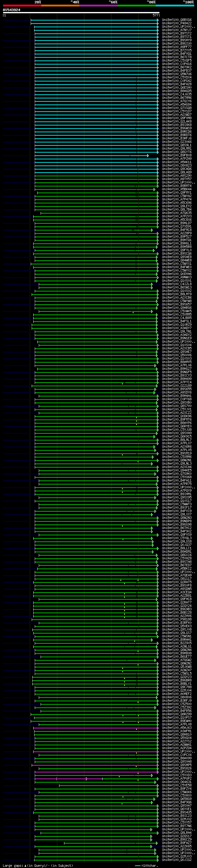Select label UniRef100_A9SDY6
Screen dimensions: 197x868
tap(177, 392)
